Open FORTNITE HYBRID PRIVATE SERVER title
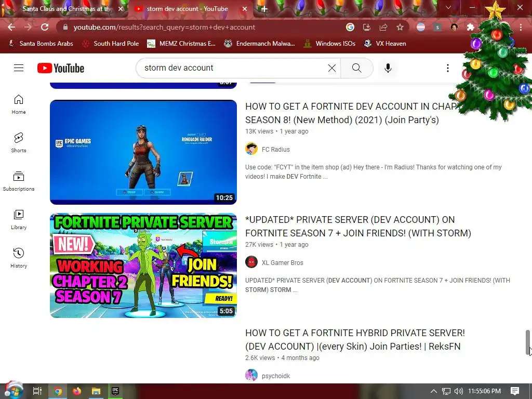Screen dimensions: 532x399 tap(355, 340)
